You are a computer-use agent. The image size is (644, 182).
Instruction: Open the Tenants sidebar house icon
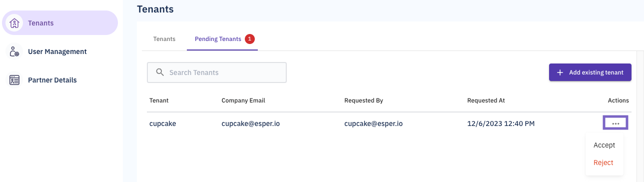[14, 23]
